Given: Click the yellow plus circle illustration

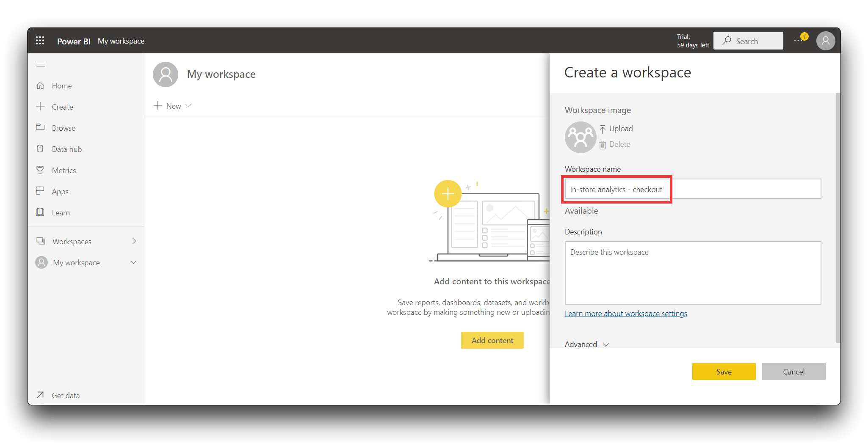Looking at the screenshot, I should pyautogui.click(x=448, y=194).
